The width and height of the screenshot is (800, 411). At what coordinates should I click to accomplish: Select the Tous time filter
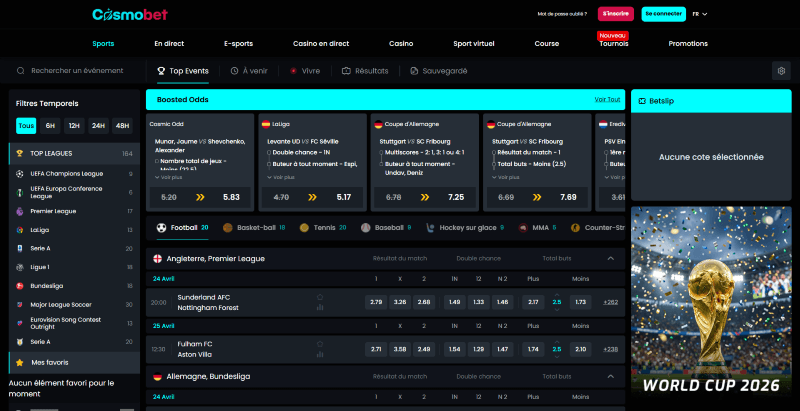point(26,125)
